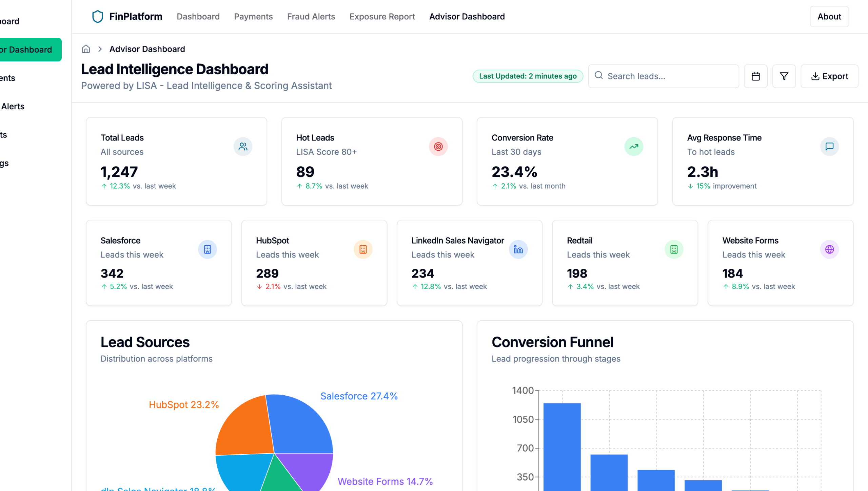Click the filter funnel icon
The height and width of the screenshot is (491, 868).
(784, 76)
